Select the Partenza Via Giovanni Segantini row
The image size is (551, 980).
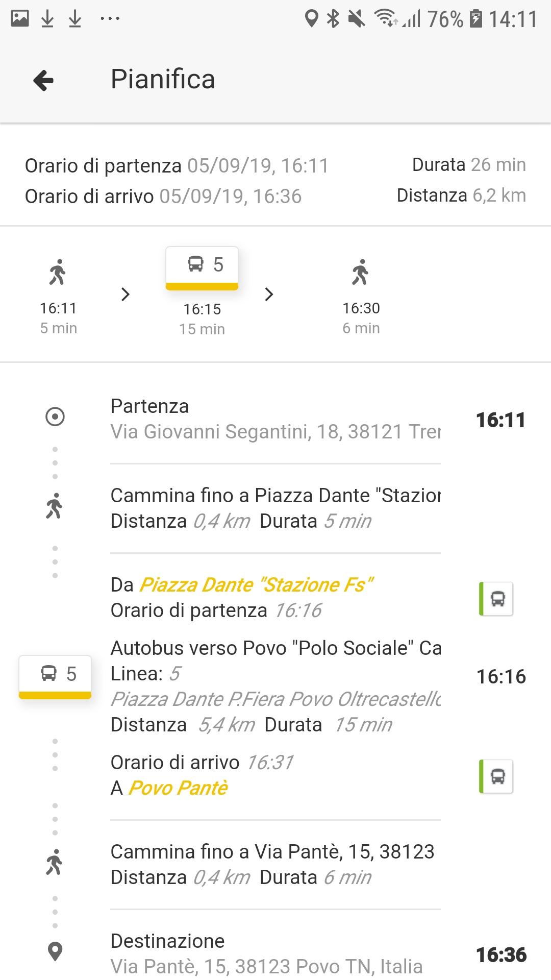click(275, 419)
